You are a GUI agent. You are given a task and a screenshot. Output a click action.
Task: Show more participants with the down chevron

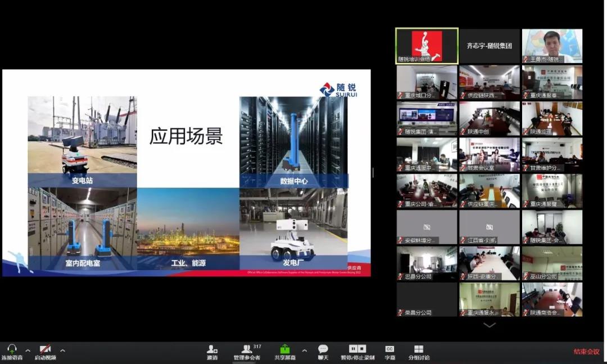click(490, 325)
